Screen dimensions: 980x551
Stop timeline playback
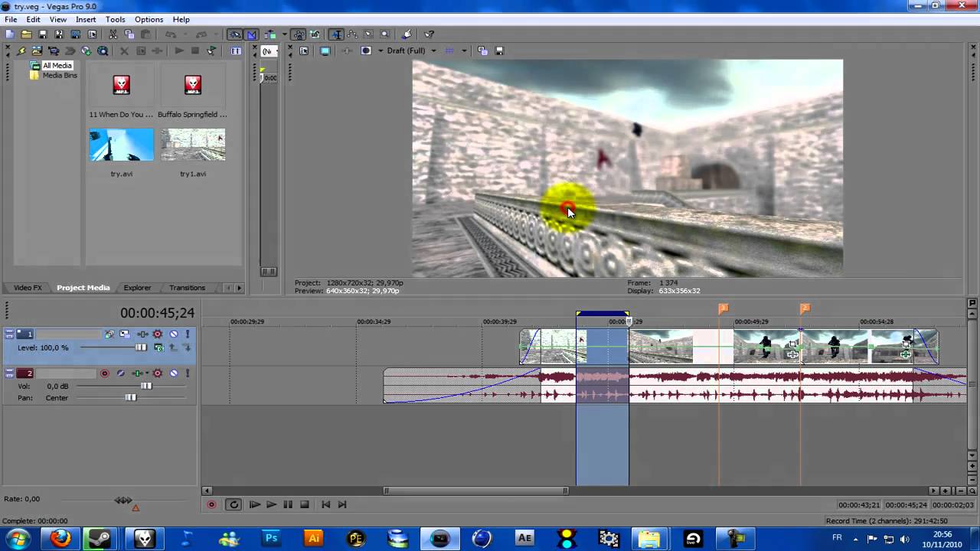tap(305, 504)
